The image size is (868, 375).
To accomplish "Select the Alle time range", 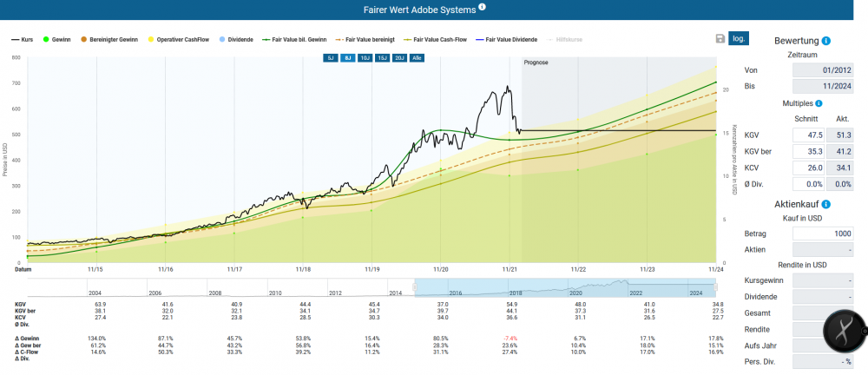I will (417, 57).
